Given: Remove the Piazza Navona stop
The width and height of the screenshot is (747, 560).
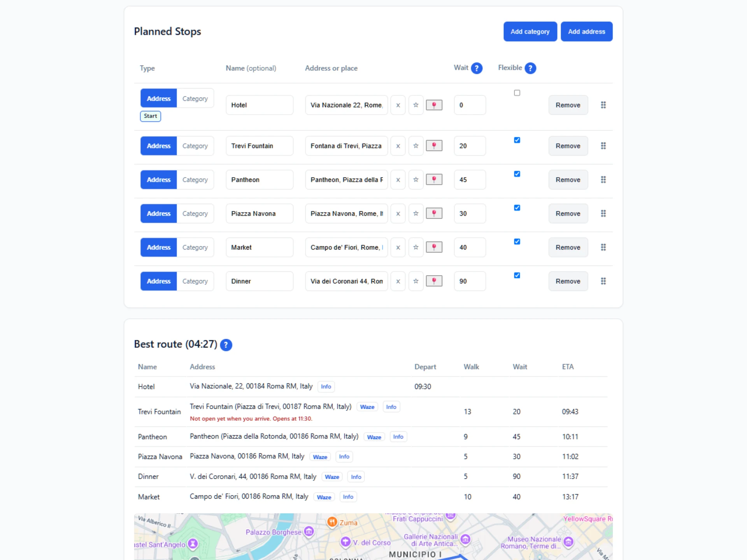Looking at the screenshot, I should point(568,213).
